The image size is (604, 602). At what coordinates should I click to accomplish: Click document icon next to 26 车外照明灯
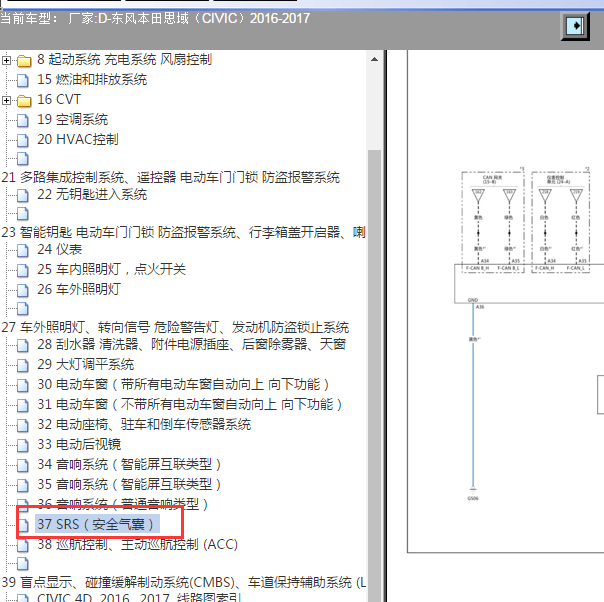pos(23,290)
